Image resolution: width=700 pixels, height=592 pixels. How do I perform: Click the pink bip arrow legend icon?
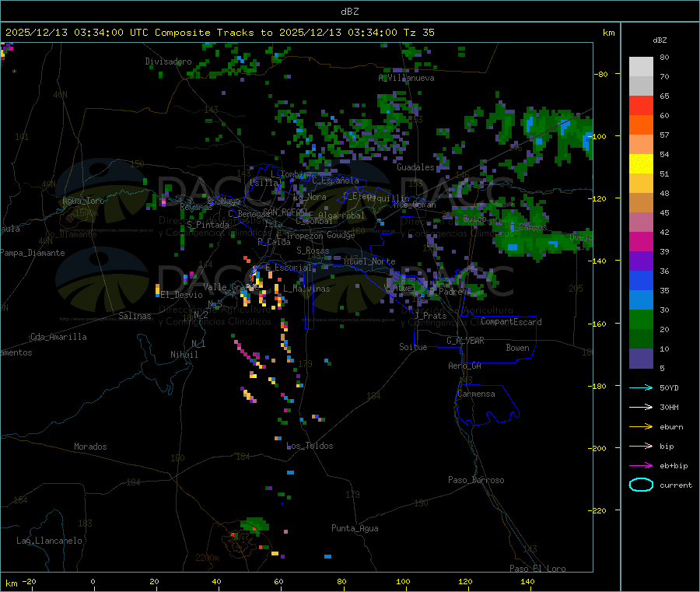click(641, 446)
